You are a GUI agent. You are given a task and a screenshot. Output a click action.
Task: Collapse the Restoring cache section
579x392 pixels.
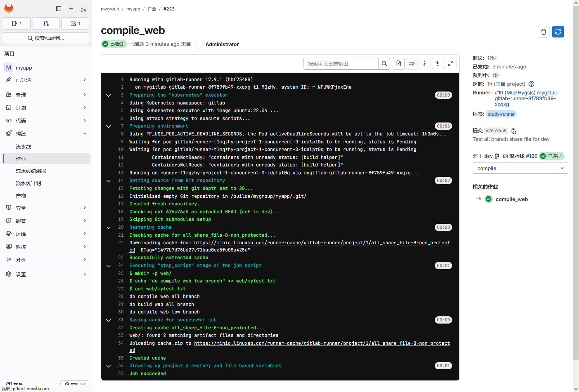pos(109,227)
